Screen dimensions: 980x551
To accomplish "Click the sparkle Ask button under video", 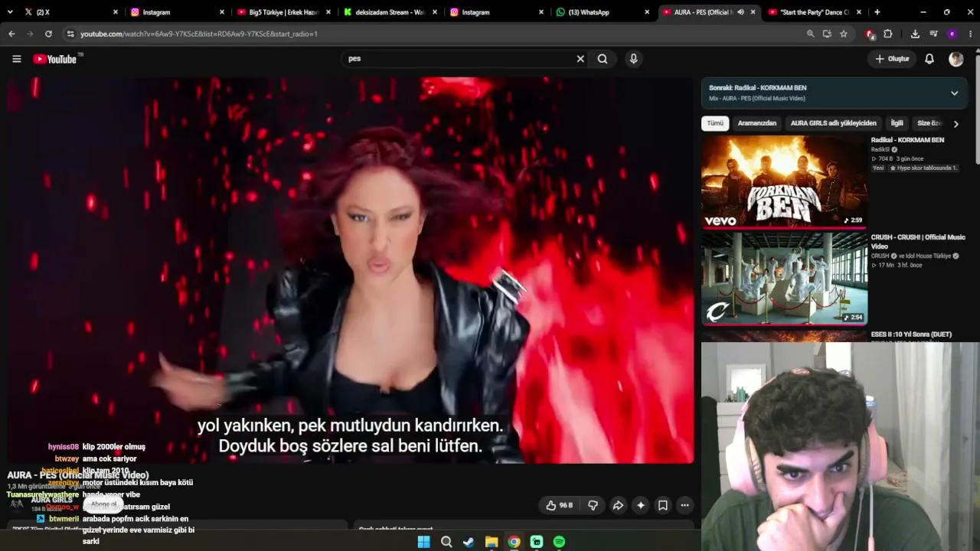I will click(641, 505).
